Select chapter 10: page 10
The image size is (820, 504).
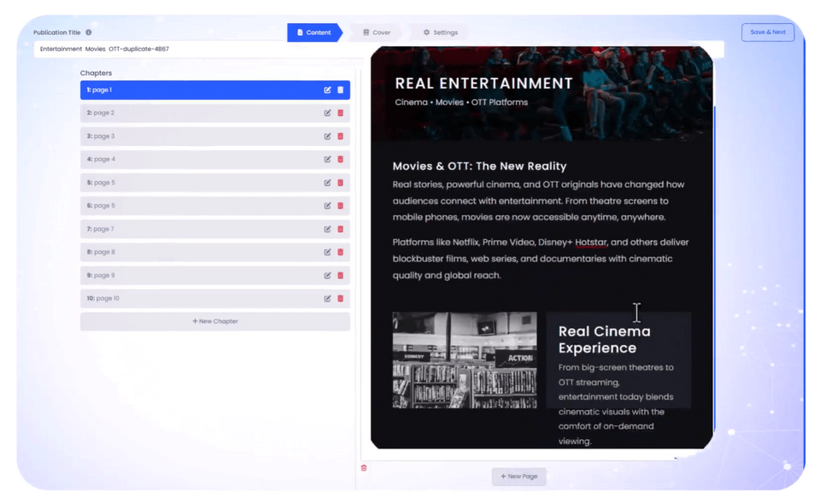point(215,298)
